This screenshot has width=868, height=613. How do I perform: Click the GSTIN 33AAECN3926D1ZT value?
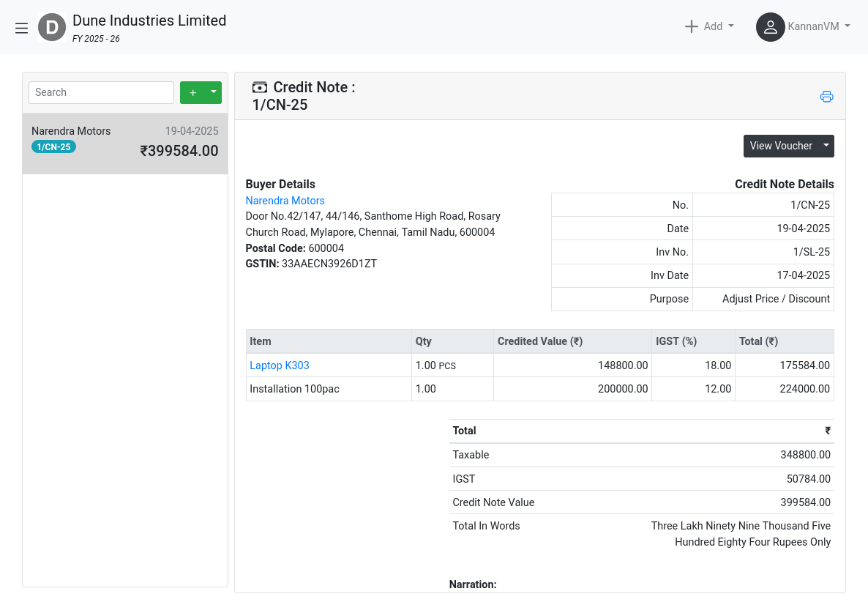[329, 264]
